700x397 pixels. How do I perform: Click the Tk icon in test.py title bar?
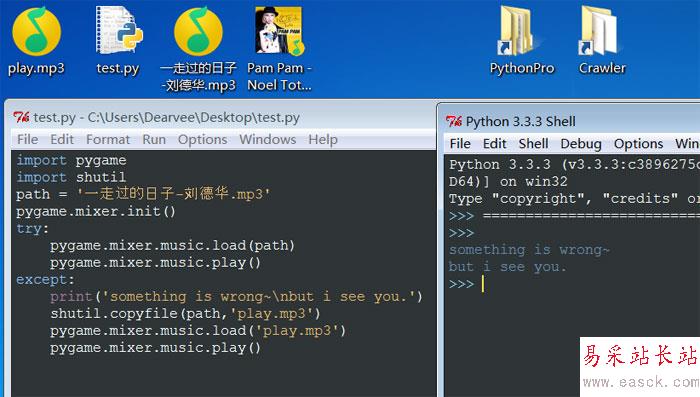tap(21, 117)
